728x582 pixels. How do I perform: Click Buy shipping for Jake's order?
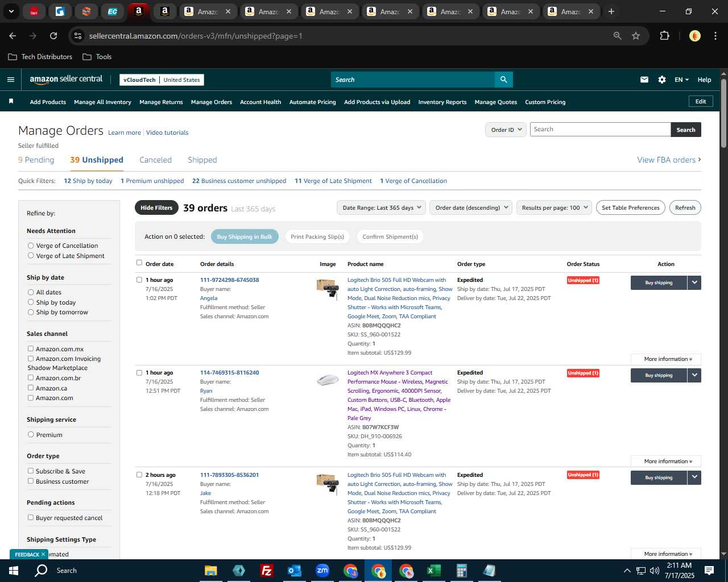point(659,477)
